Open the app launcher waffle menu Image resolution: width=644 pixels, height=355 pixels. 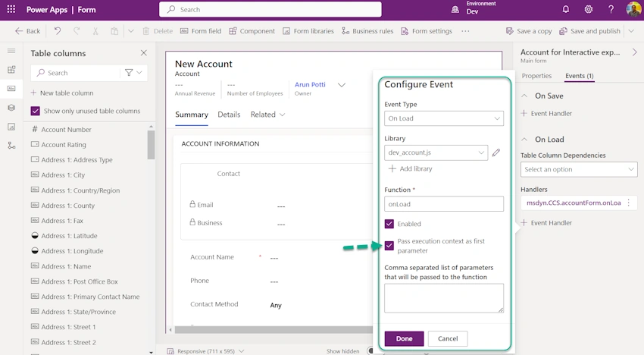[11, 9]
